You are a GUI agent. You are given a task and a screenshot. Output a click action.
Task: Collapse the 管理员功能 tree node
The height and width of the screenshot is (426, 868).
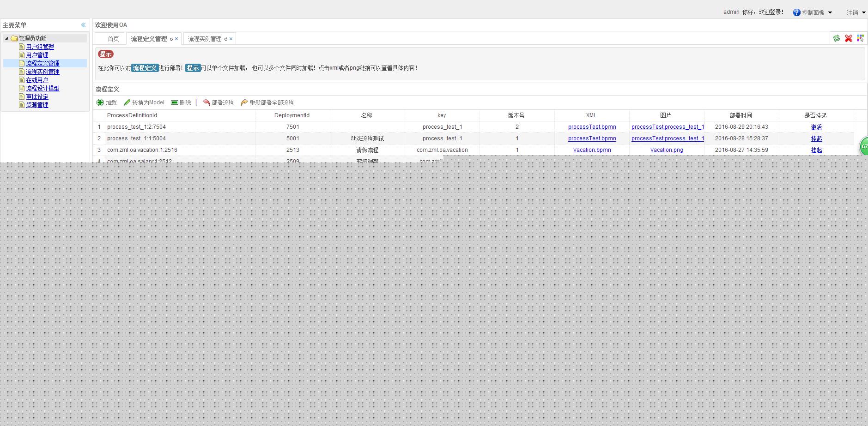pos(6,38)
